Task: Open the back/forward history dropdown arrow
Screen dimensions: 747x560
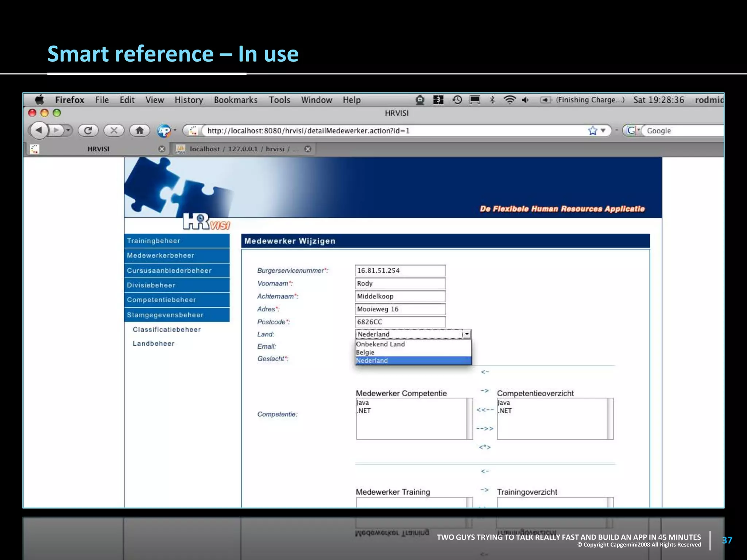Action: pyautogui.click(x=68, y=130)
